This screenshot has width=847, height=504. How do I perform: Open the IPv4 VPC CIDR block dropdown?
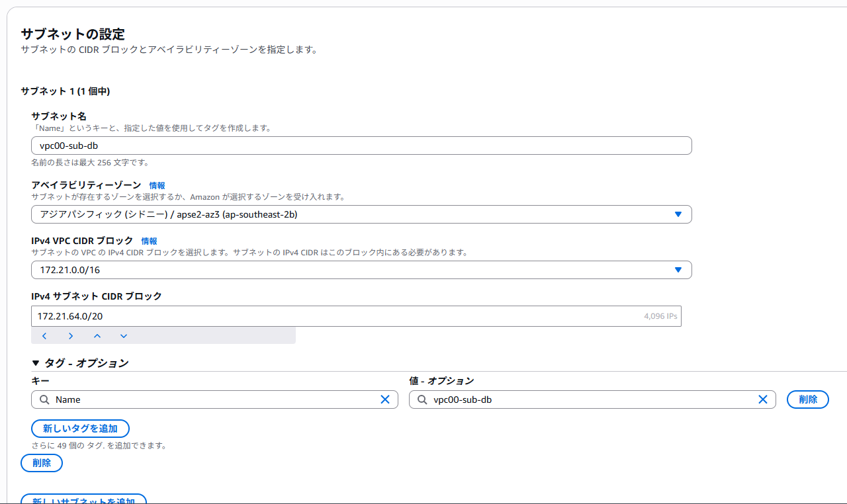point(361,270)
